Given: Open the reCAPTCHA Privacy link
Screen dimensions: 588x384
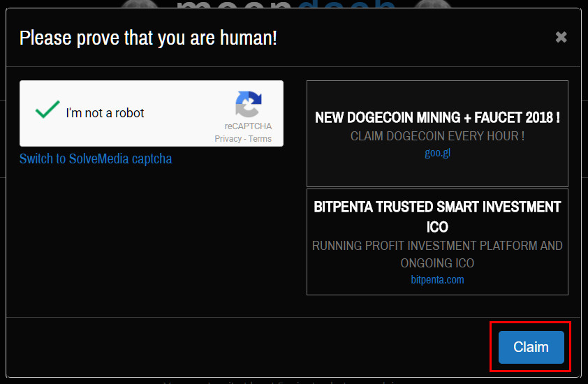Looking at the screenshot, I should click(x=228, y=139).
